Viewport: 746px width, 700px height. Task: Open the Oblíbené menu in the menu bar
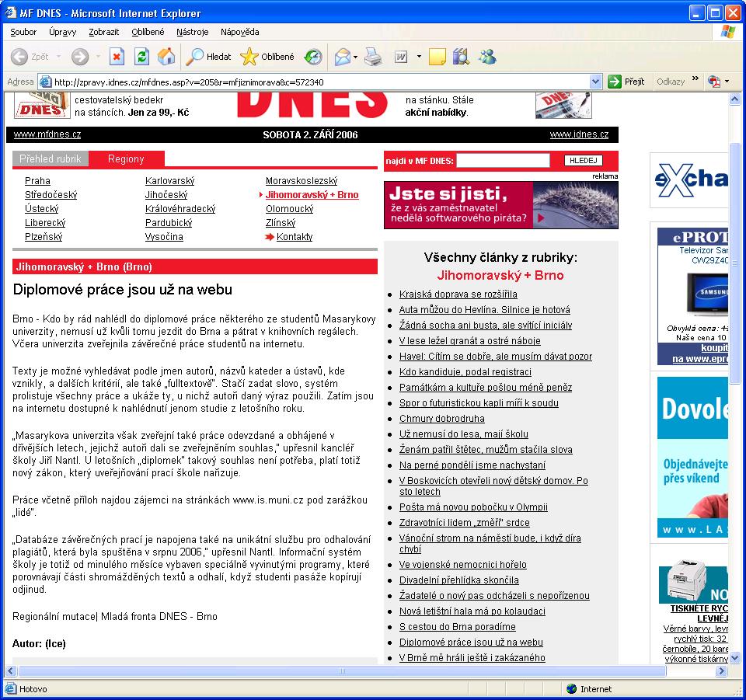pos(148,32)
